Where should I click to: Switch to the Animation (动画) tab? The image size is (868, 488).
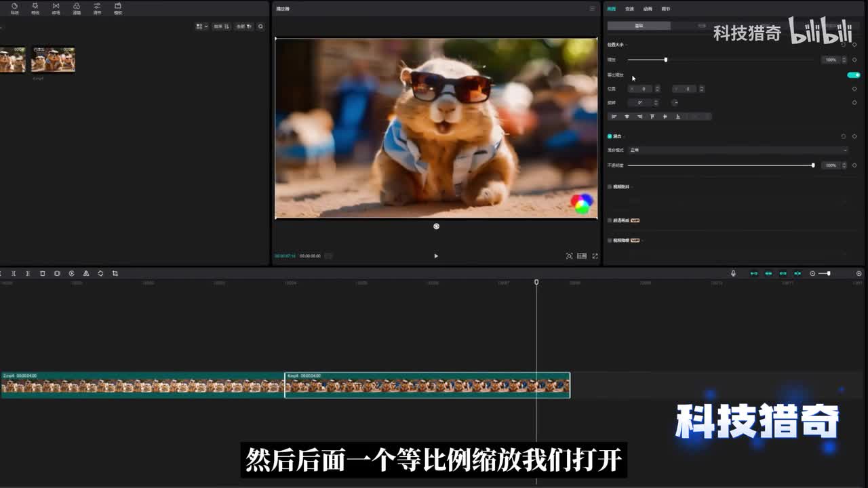648,9
